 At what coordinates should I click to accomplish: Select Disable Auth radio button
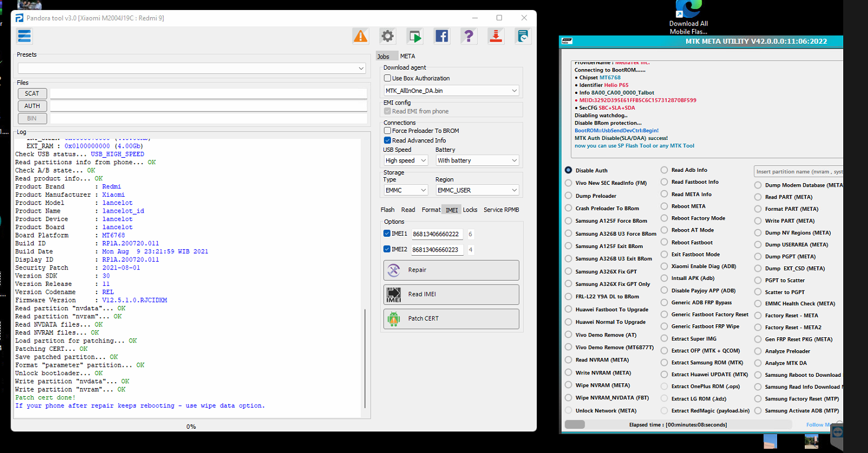(568, 170)
